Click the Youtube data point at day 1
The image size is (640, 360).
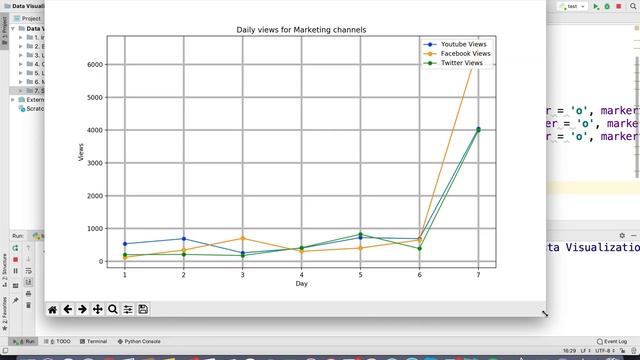pos(125,244)
